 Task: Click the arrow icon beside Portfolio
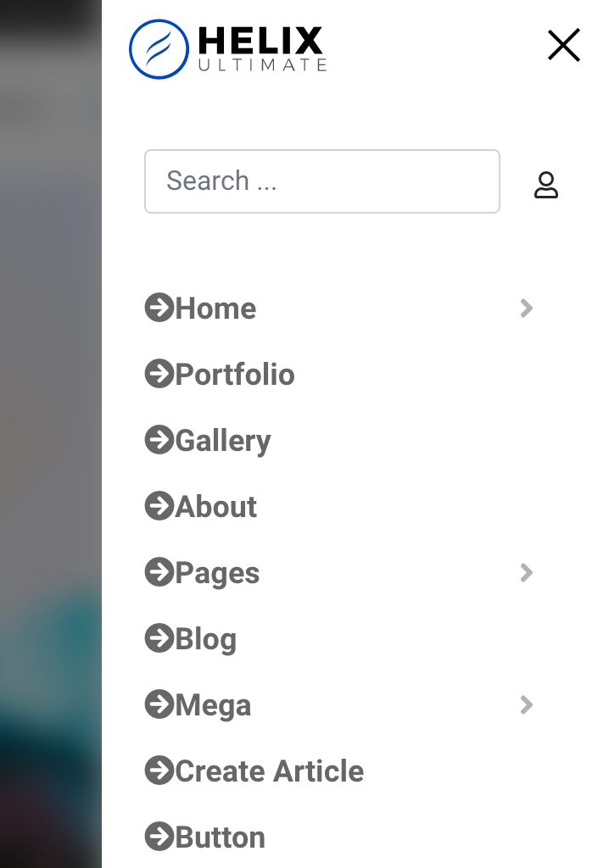click(x=159, y=374)
